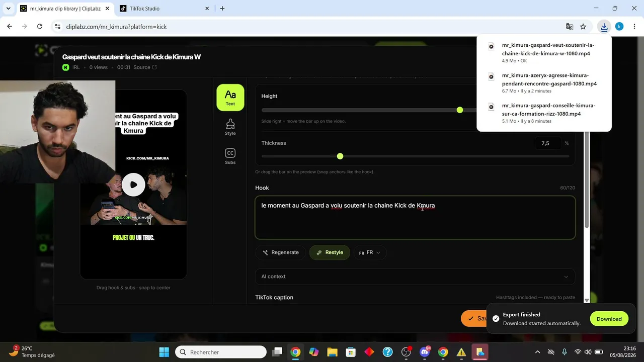Open the Text panel tab
The image size is (644, 362).
[230, 97]
